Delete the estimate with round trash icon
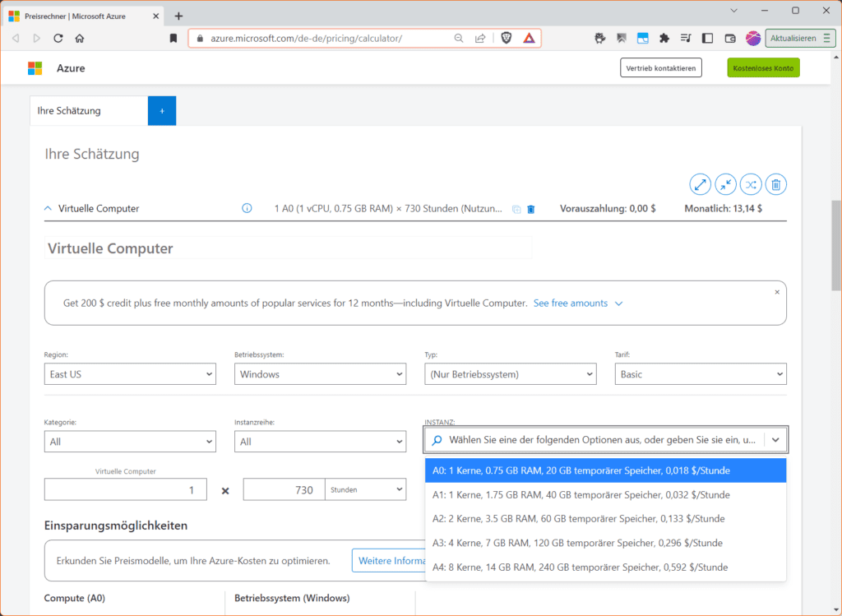Image resolution: width=842 pixels, height=616 pixels. pyautogui.click(x=776, y=184)
